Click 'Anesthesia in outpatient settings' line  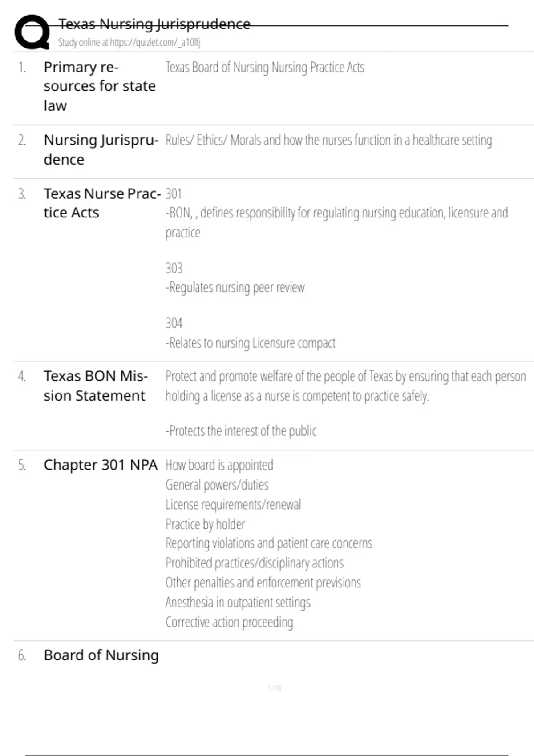point(238,602)
